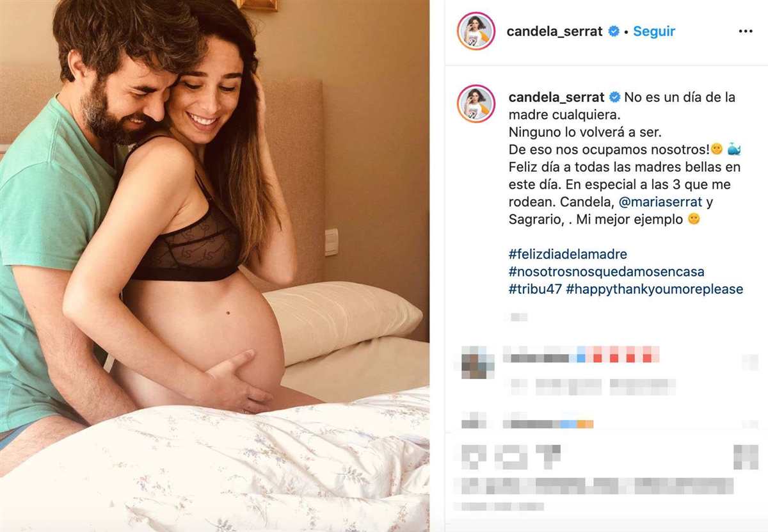Open the three-dot more options menu
Image resolution: width=768 pixels, height=532 pixels.
pos(746,31)
